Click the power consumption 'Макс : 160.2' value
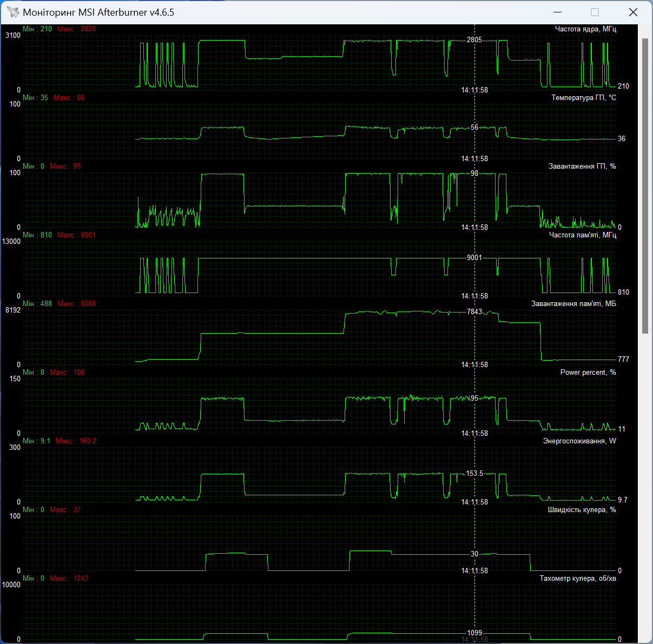Viewport: 653px width, 644px height. [x=76, y=441]
